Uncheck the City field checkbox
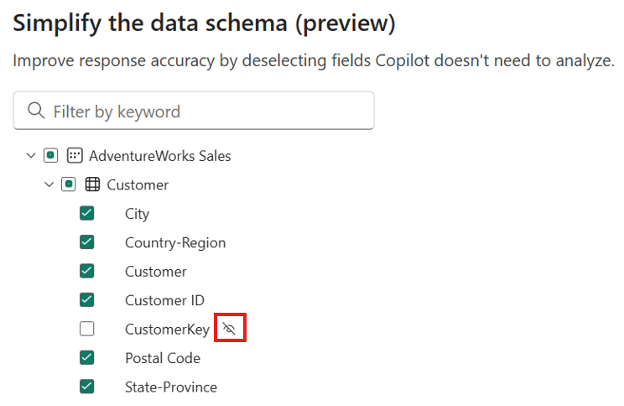 tap(87, 213)
